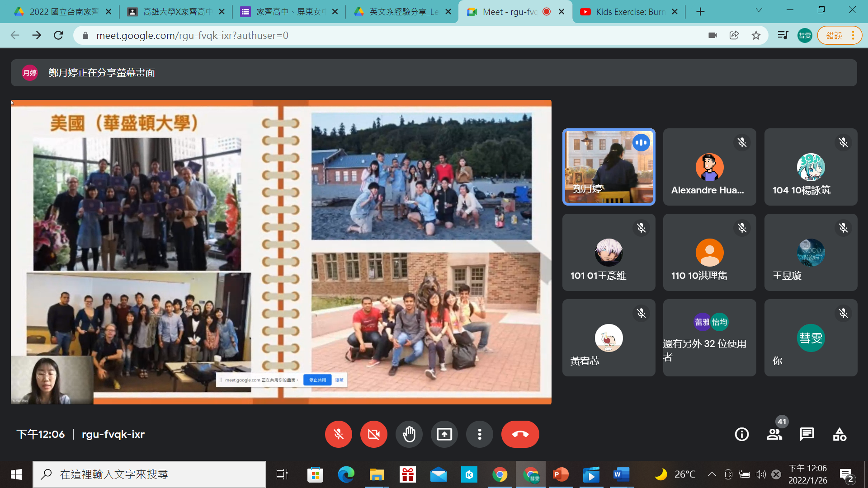Select 110 10洪理雋 participant tile
The width and height of the screenshot is (868, 488).
point(709,252)
